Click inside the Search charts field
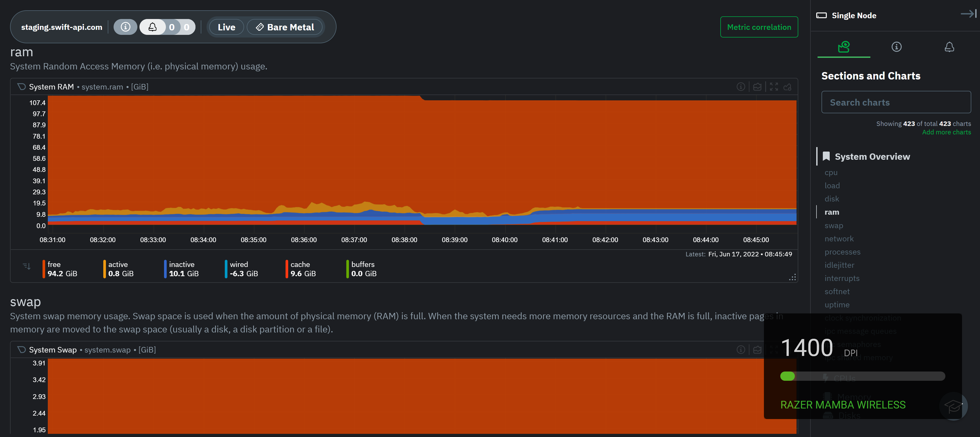Image resolution: width=980 pixels, height=437 pixels. point(896,102)
